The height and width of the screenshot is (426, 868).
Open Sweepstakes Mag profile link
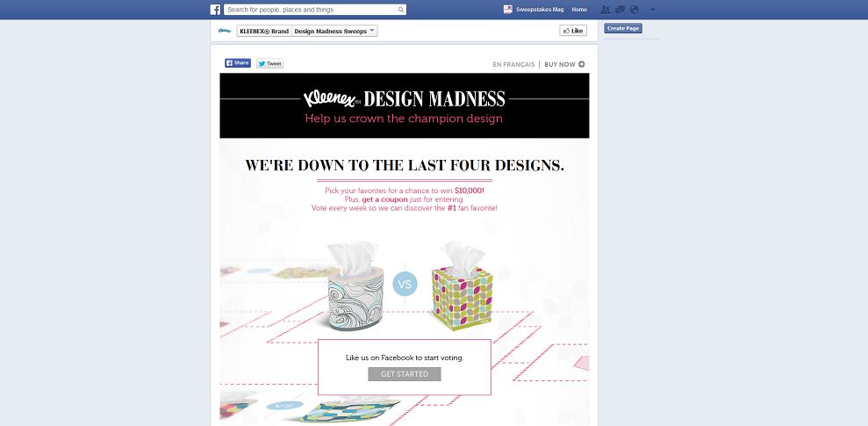click(540, 10)
